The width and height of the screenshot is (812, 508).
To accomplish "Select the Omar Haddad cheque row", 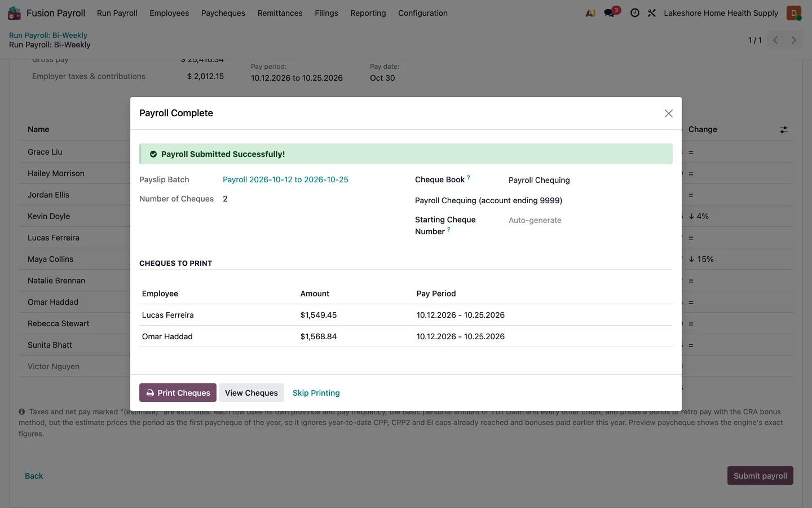I will click(406, 336).
